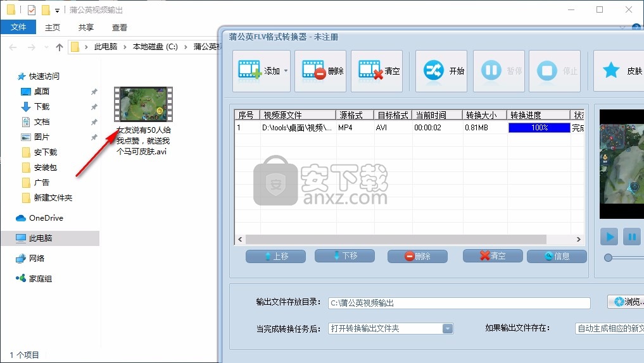The width and height of the screenshot is (644, 363).
Task: Move item down with 下移 button
Action: click(x=344, y=256)
